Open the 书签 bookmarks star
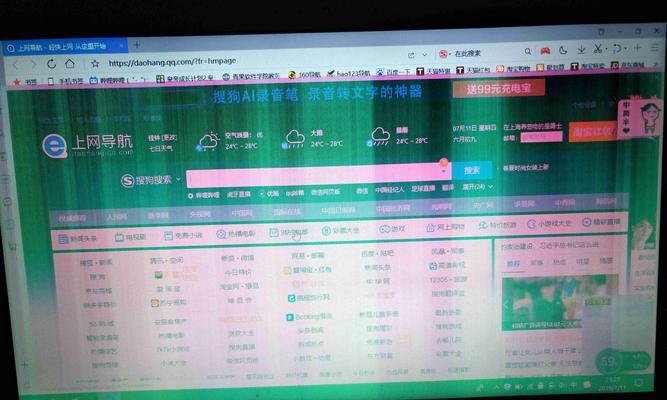The height and width of the screenshot is (400, 667). coord(24,82)
